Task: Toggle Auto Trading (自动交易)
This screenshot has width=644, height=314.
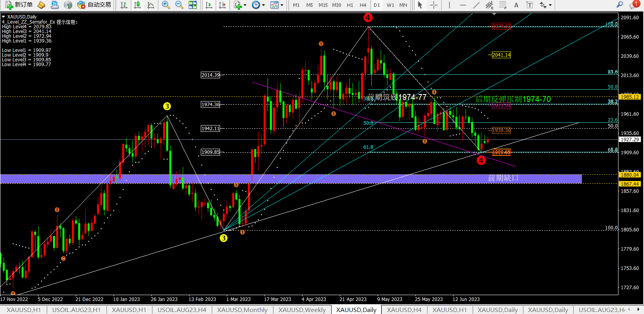Action: [x=94, y=5]
